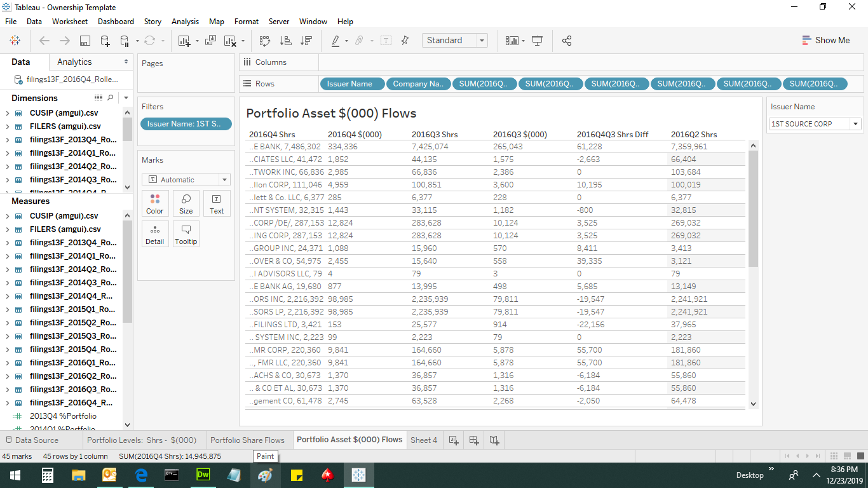The width and height of the screenshot is (868, 488).
Task: Expand the filings13F_2016Q4_R measure folder
Action: coord(7,403)
